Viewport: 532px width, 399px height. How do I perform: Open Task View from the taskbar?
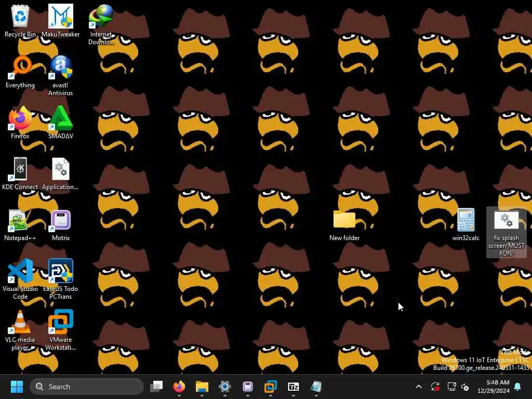pyautogui.click(x=156, y=387)
